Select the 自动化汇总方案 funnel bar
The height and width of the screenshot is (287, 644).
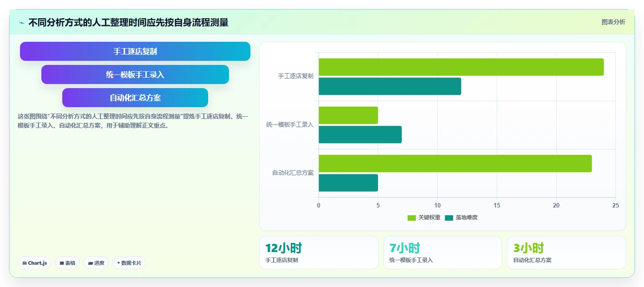pos(135,98)
